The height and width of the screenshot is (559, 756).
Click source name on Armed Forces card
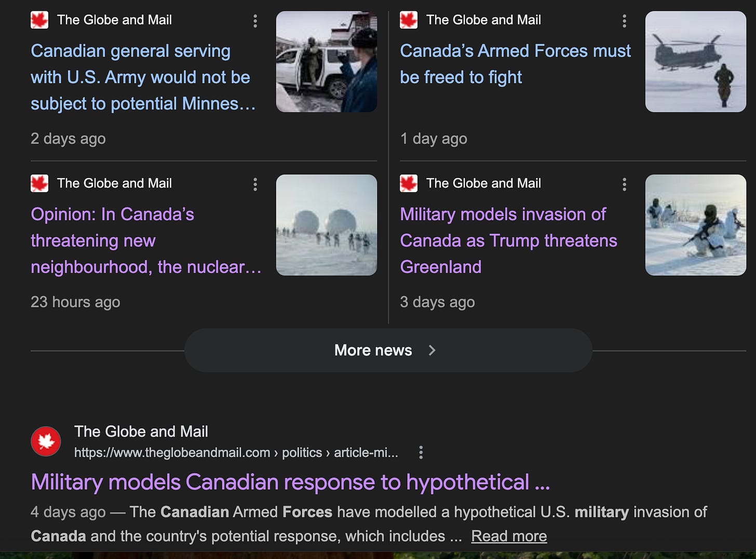483,20
